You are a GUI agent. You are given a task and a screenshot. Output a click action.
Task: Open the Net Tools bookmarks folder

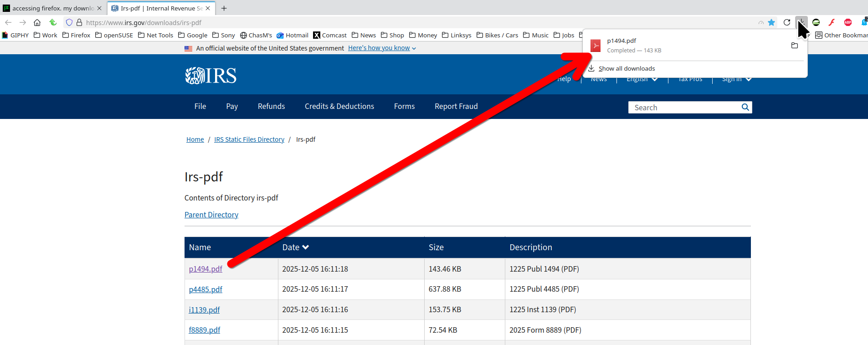(155, 35)
